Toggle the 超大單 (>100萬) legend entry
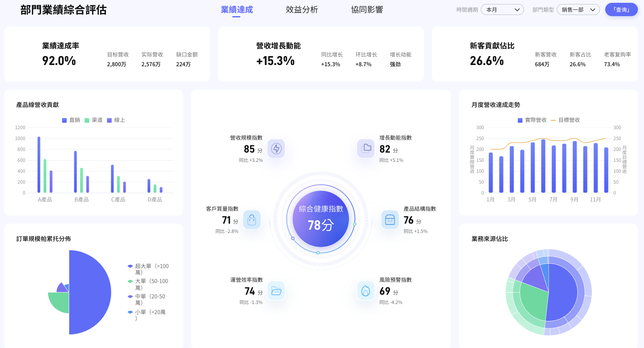The height and width of the screenshot is (348, 644). point(148,269)
